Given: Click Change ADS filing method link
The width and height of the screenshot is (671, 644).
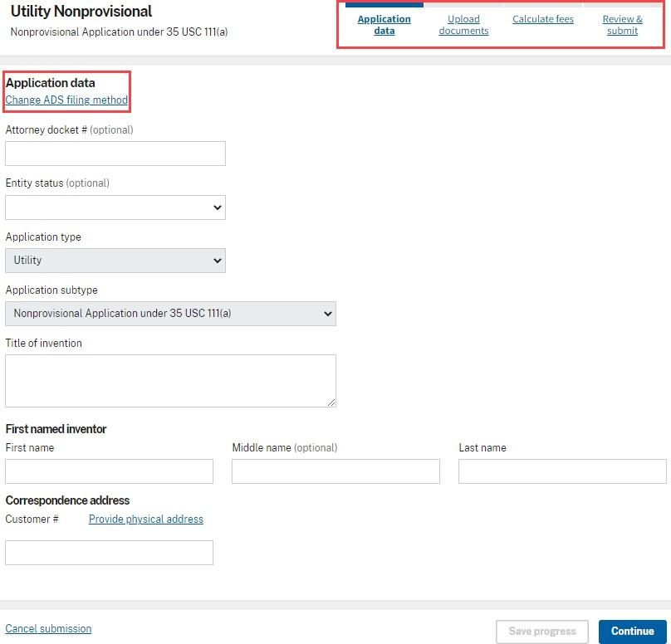Looking at the screenshot, I should click(66, 100).
